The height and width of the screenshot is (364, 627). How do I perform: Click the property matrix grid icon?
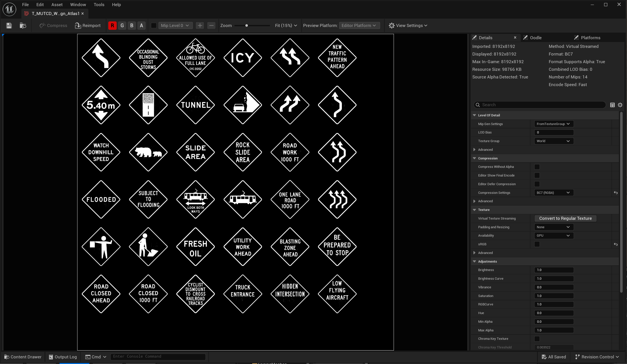pyautogui.click(x=612, y=105)
